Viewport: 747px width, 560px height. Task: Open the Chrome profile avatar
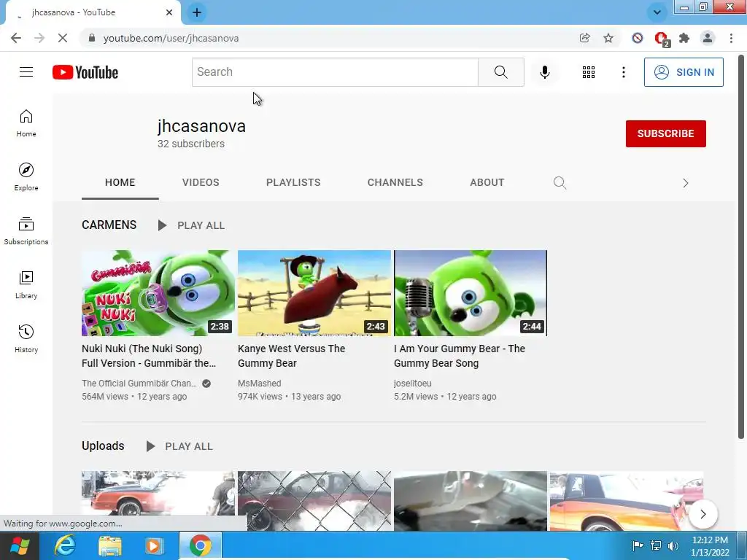tap(708, 38)
